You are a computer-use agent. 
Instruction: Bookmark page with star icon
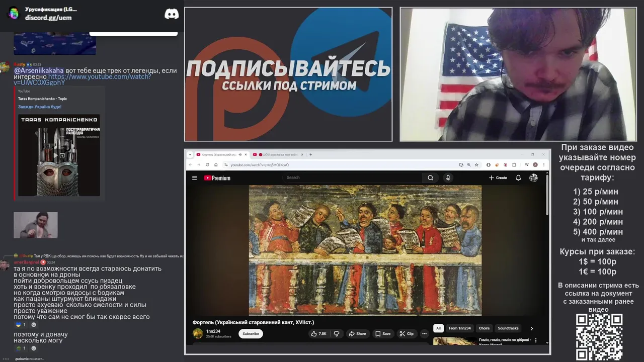(476, 164)
